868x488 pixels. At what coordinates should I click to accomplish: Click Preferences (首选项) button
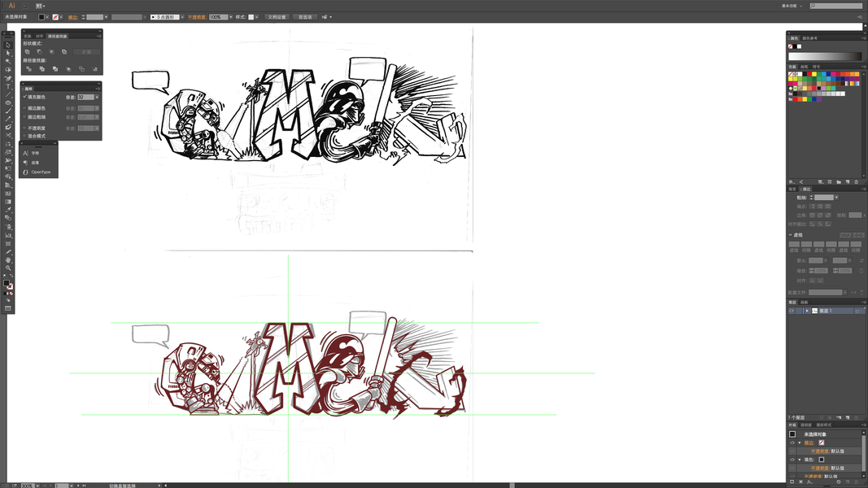305,17
